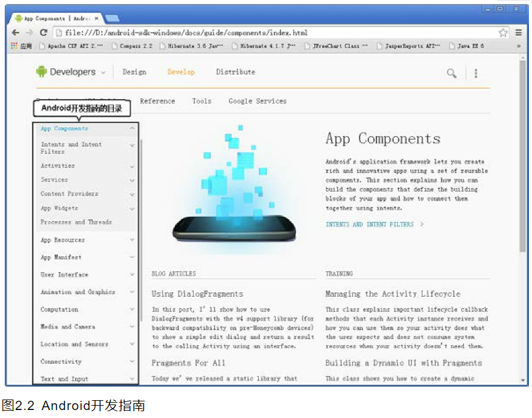This screenshot has height=418, width=532.
Task: Reload the page with refresh icon
Action: pos(44,33)
